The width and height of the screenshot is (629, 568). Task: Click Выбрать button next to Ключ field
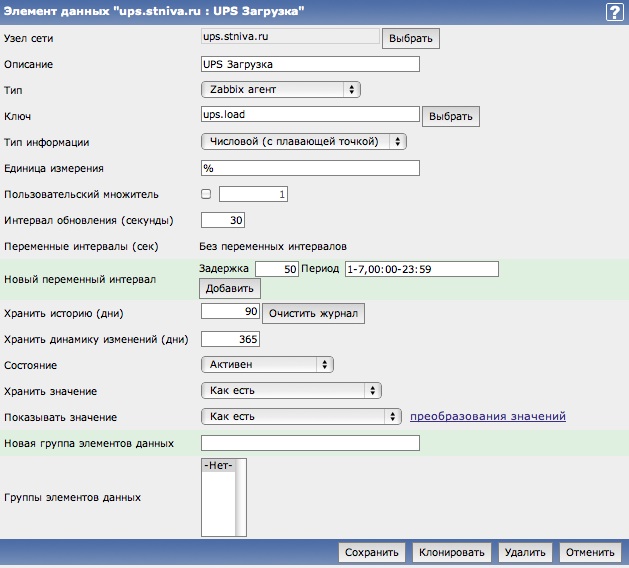pyautogui.click(x=450, y=117)
